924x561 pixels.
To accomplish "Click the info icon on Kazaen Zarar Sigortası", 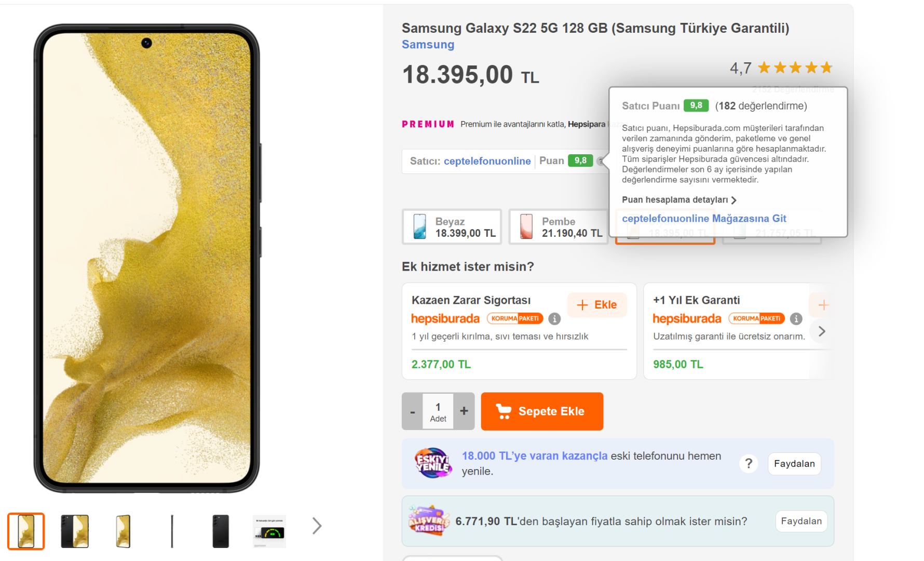I will coord(554,318).
